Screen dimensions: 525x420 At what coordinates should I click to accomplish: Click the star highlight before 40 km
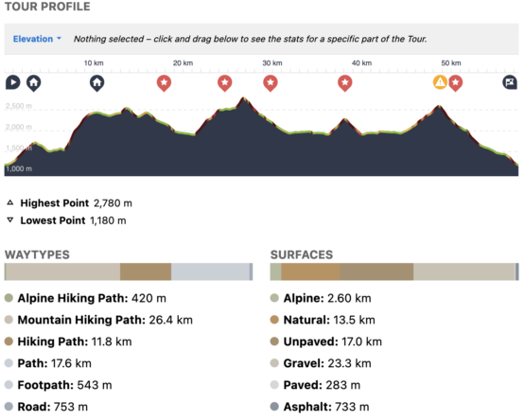pyautogui.click(x=345, y=83)
